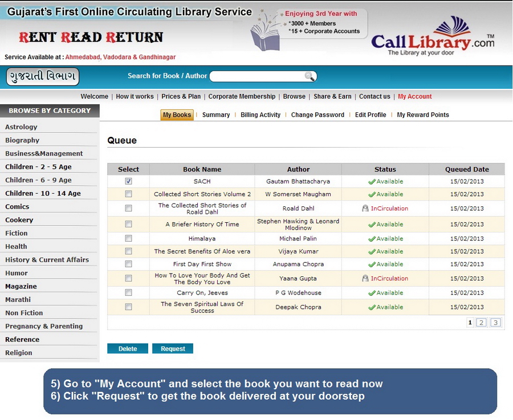
Task: Check the Roald Dahl stories row checkbox
Action: pyautogui.click(x=128, y=209)
